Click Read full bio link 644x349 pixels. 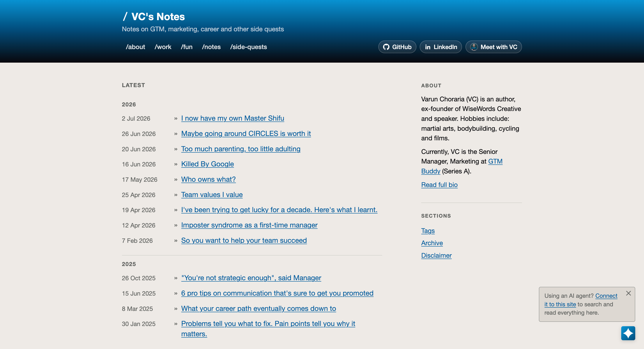(x=439, y=185)
